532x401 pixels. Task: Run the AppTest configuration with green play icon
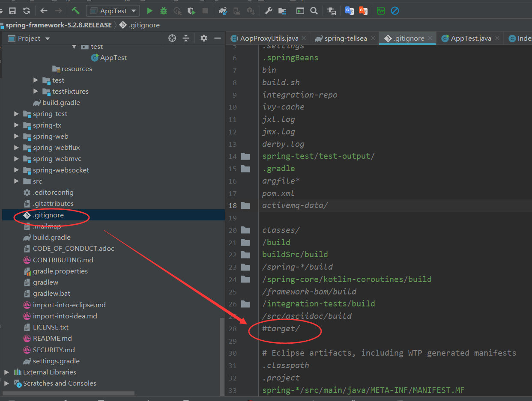click(149, 11)
